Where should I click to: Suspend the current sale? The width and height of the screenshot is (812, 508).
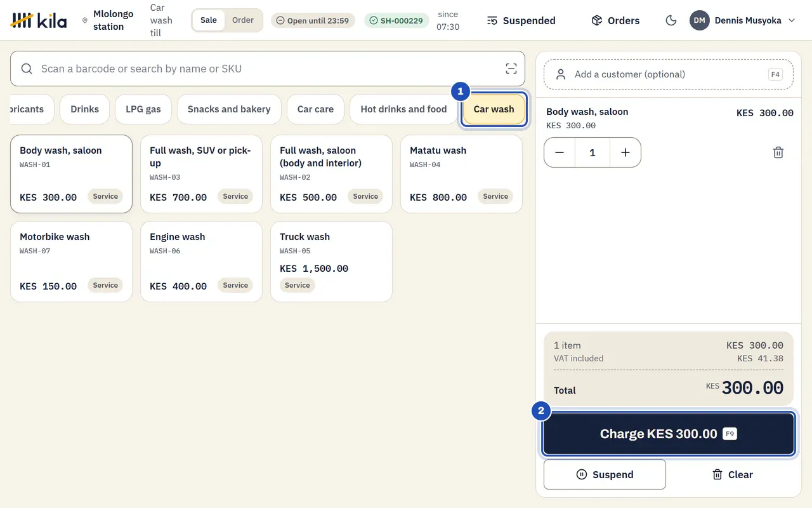coord(605,474)
